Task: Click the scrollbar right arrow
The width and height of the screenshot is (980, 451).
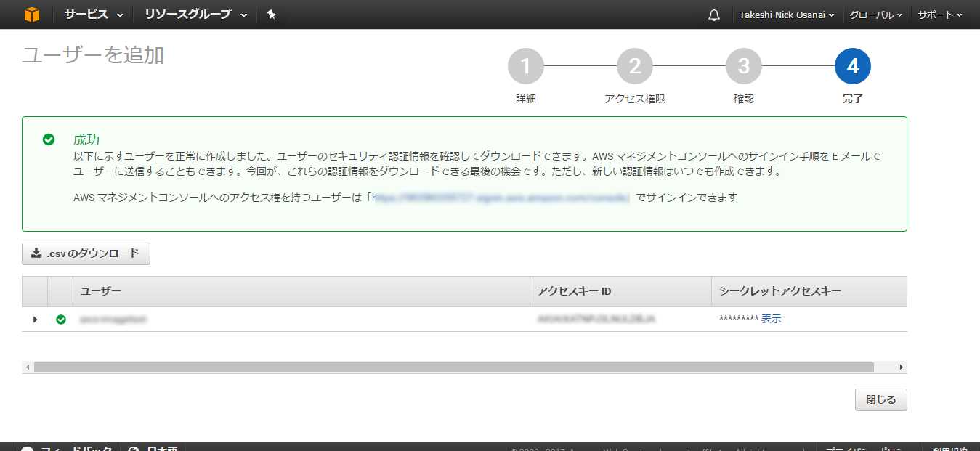Action: (x=901, y=367)
